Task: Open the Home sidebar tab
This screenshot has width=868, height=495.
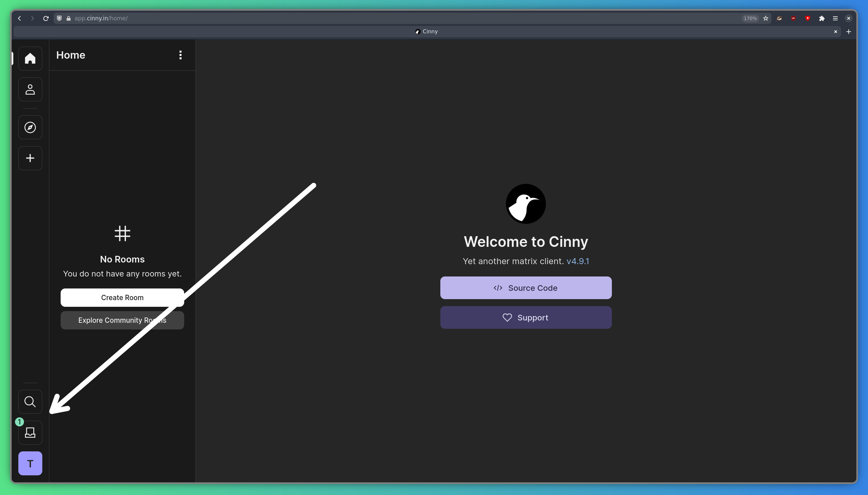Action: tap(30, 59)
